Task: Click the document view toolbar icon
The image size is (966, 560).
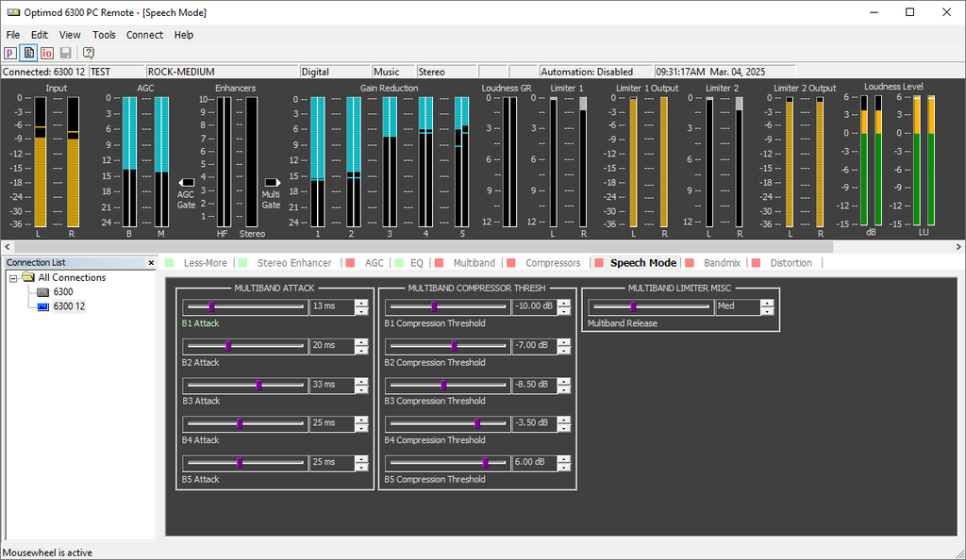Action: pos(28,53)
